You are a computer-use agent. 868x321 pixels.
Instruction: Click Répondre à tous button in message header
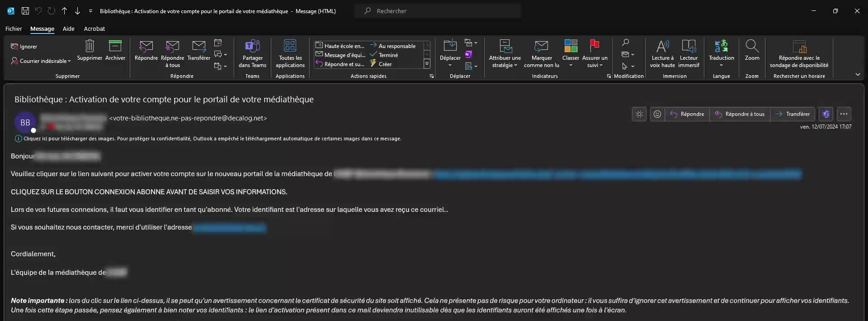click(x=740, y=114)
